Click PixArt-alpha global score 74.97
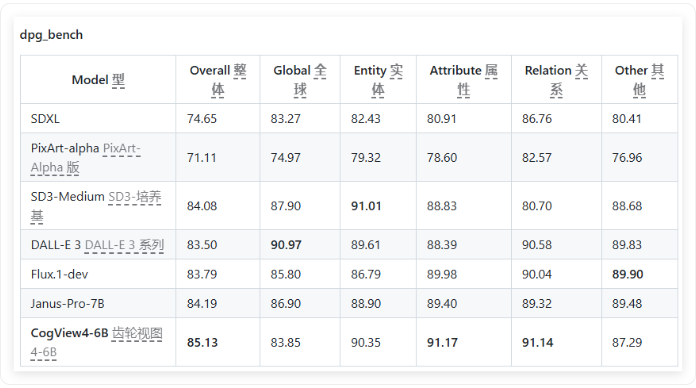696x388 pixels. pyautogui.click(x=286, y=158)
